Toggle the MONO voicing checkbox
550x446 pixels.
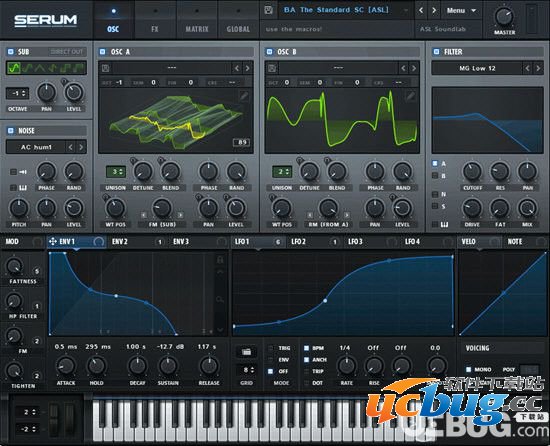tap(468, 369)
